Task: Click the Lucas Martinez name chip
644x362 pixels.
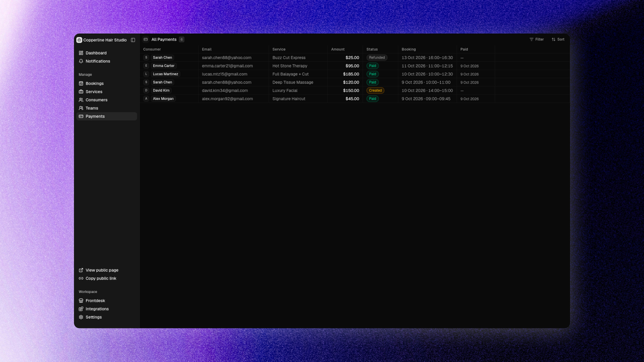Action: 165,74
